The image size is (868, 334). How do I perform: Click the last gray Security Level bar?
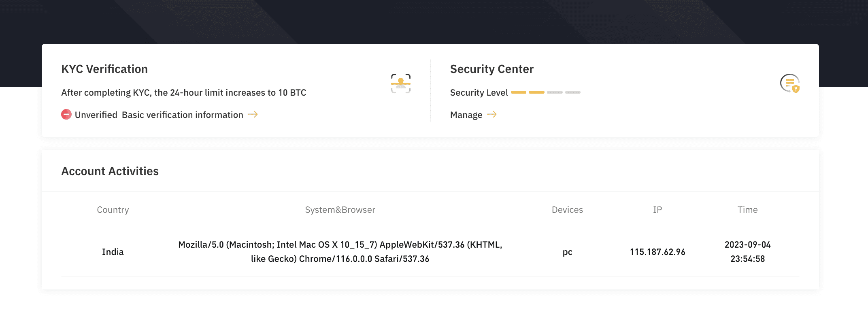[x=572, y=92]
